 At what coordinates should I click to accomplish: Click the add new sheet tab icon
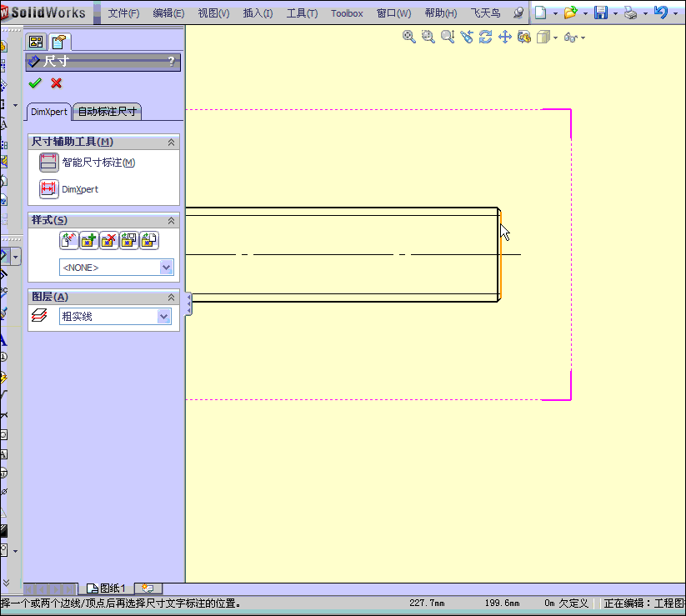click(x=148, y=588)
